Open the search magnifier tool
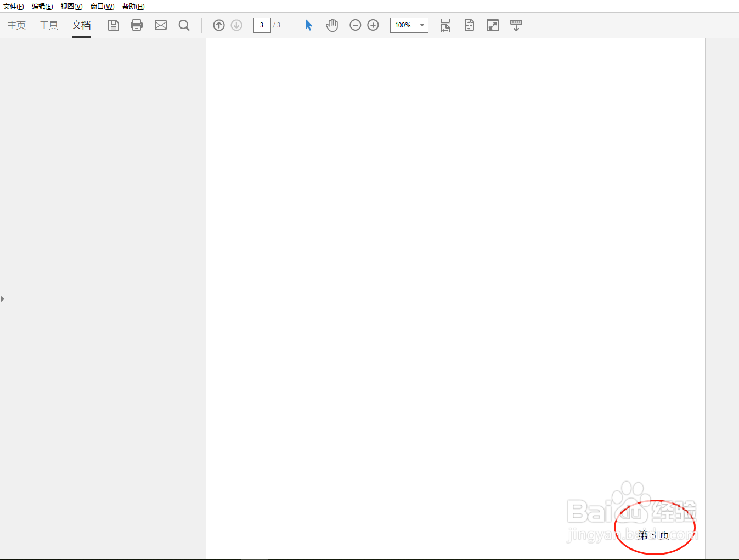The width and height of the screenshot is (739, 560). coord(184,25)
